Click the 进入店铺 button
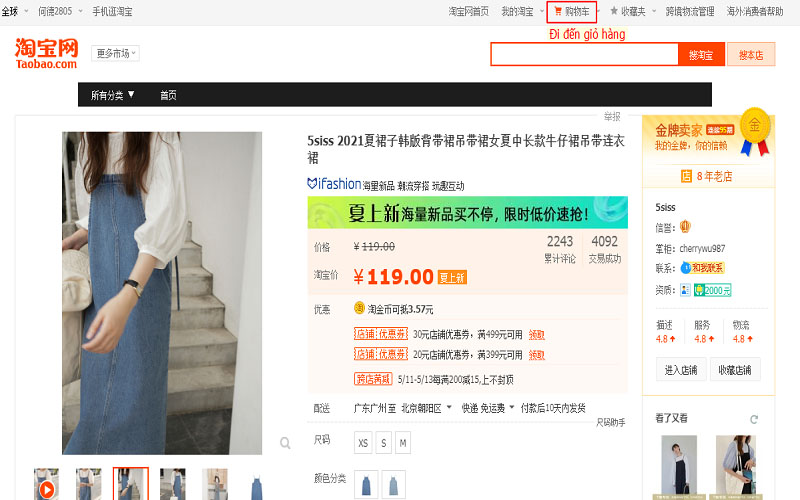The width and height of the screenshot is (800, 500). click(680, 370)
